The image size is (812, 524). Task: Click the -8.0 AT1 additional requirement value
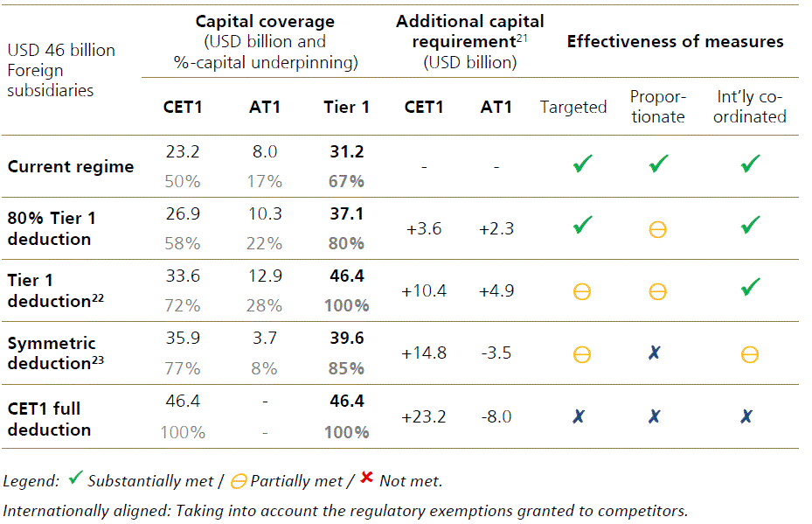496,417
